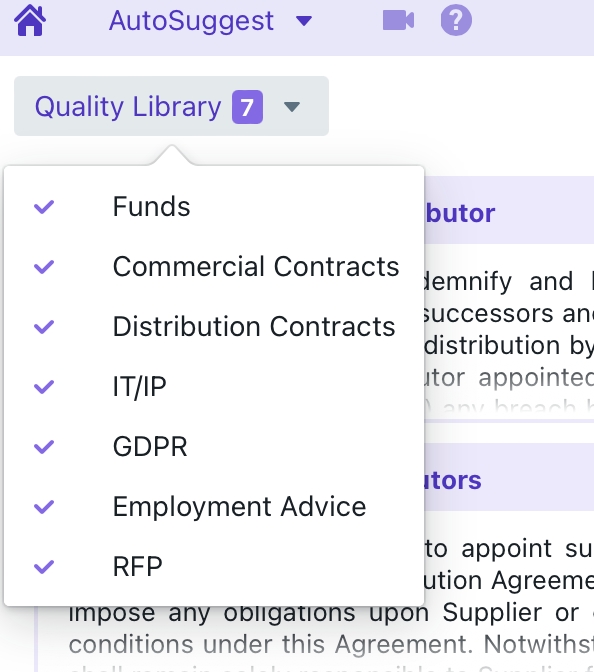Collapse the Quality Library dropdown arrow
594x672 pixels.
[x=292, y=107]
